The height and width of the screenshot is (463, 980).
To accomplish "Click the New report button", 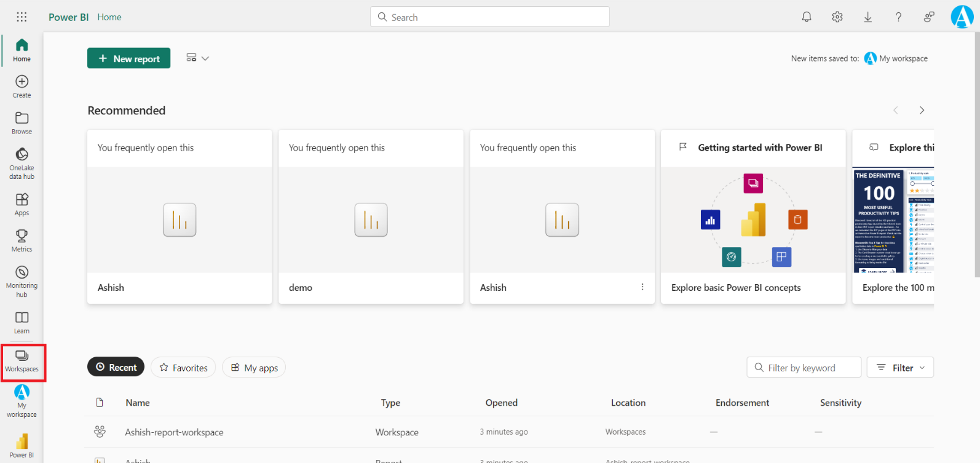I will tap(129, 58).
